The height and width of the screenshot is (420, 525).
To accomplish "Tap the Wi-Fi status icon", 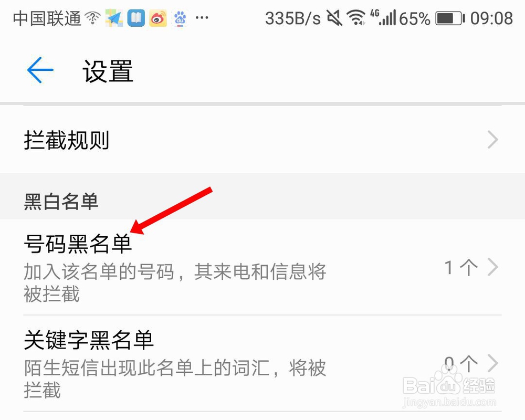I will (x=356, y=18).
